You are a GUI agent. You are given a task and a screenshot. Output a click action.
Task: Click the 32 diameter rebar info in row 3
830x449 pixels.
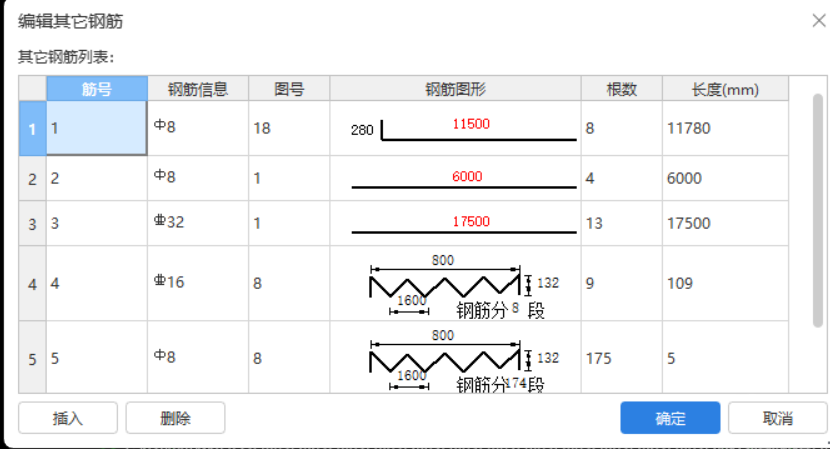[198, 223]
